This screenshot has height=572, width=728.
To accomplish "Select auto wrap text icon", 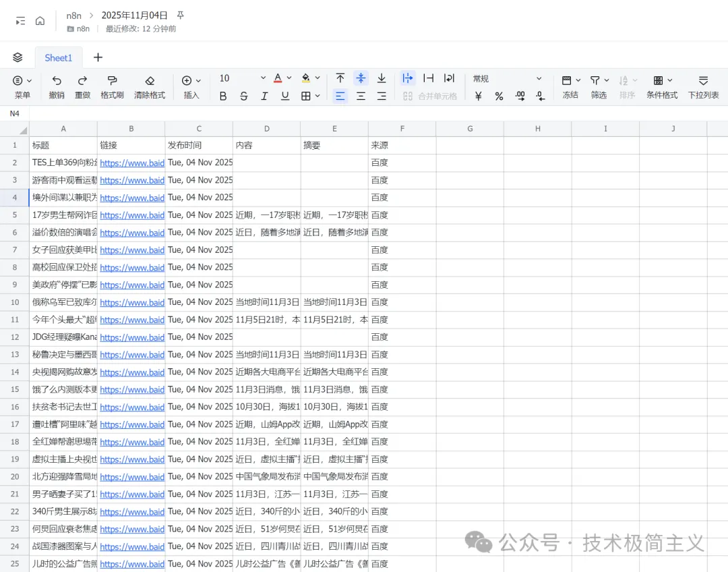I will tap(449, 78).
